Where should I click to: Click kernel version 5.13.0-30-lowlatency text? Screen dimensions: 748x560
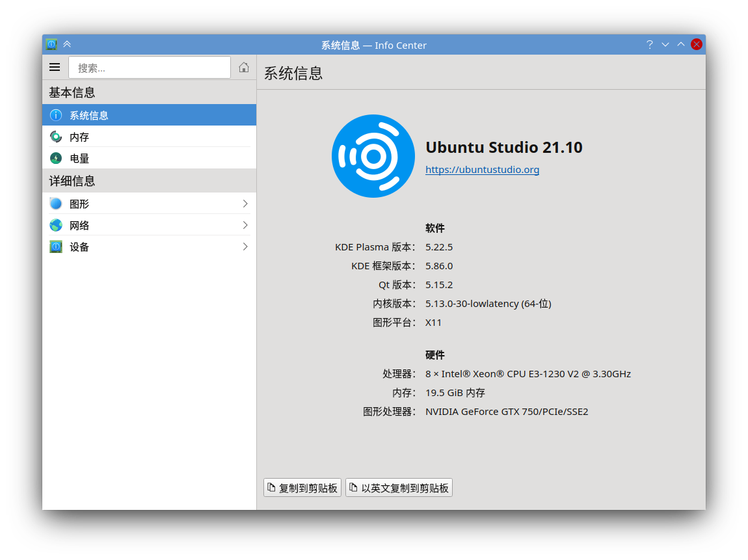[488, 304]
